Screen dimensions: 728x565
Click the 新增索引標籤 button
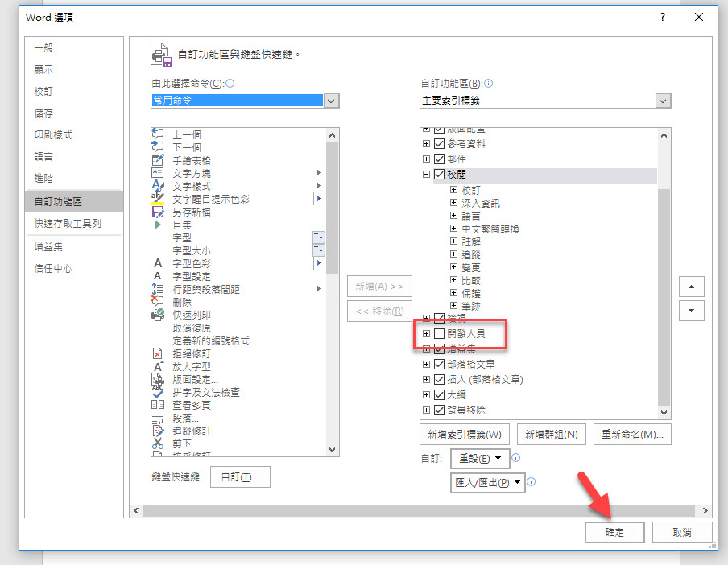tap(465, 434)
